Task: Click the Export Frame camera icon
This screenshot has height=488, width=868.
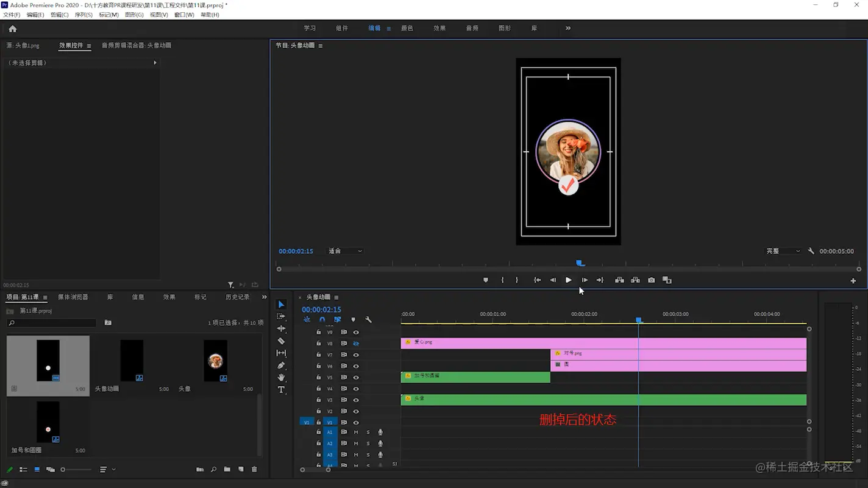Action: point(652,280)
